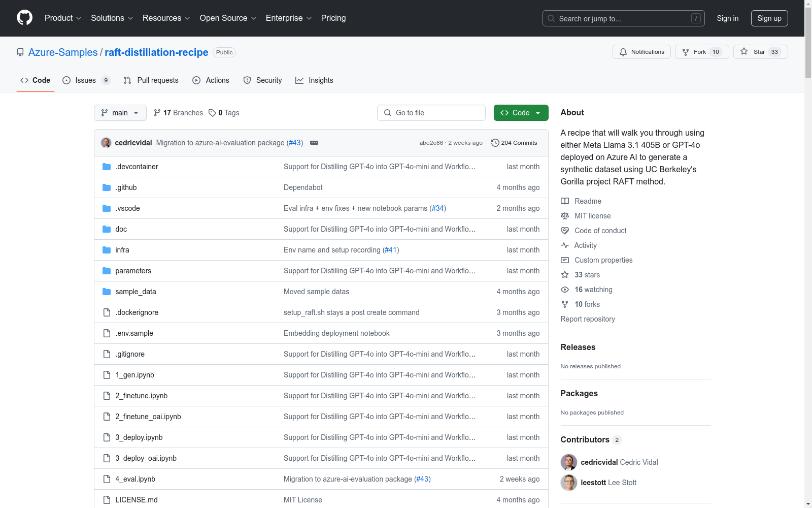Image resolution: width=812 pixels, height=508 pixels.
Task: Focus the Search or jump to field
Action: [624, 18]
